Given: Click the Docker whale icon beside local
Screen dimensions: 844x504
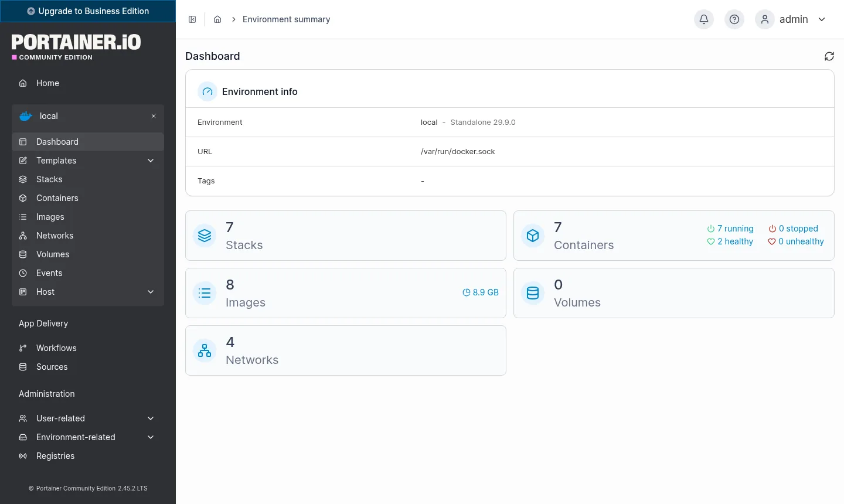Looking at the screenshot, I should pos(26,116).
